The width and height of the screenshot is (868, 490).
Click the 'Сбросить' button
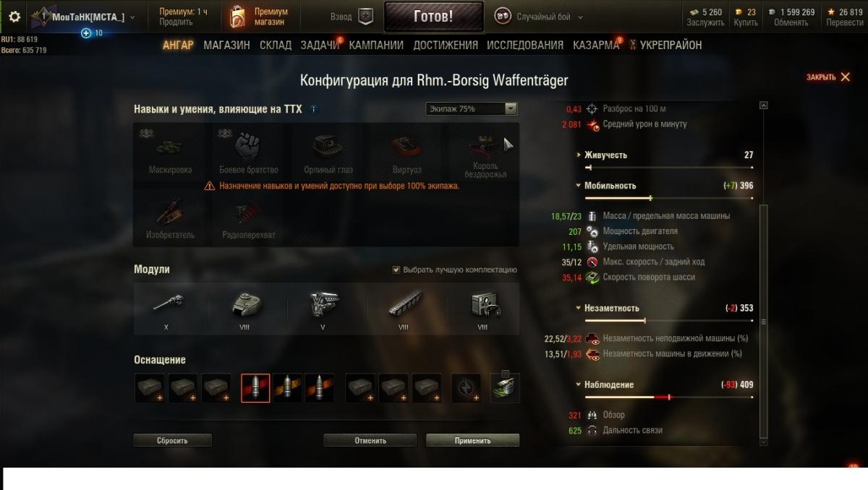coord(172,440)
